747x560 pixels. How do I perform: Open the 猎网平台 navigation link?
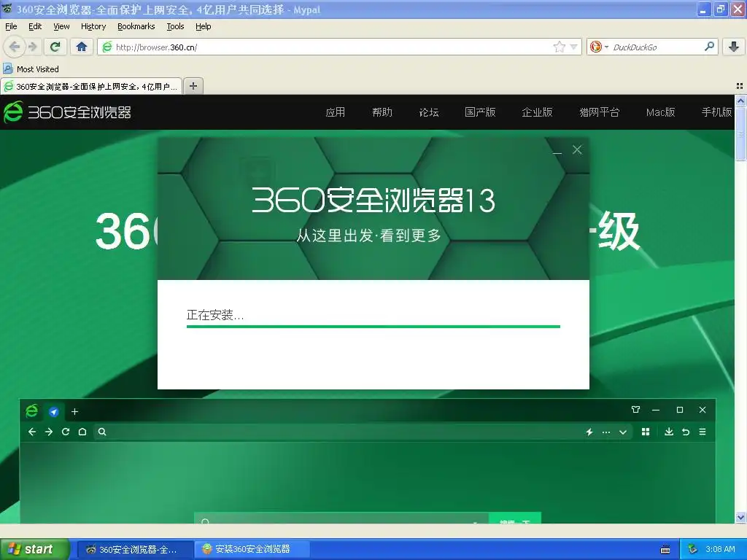click(x=600, y=112)
